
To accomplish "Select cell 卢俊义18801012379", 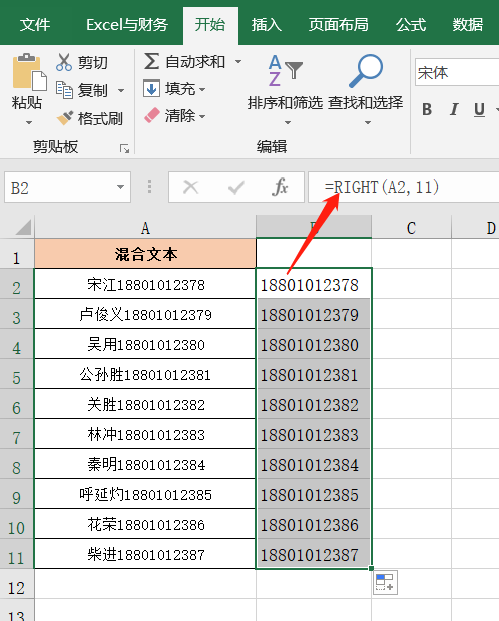I will click(145, 314).
